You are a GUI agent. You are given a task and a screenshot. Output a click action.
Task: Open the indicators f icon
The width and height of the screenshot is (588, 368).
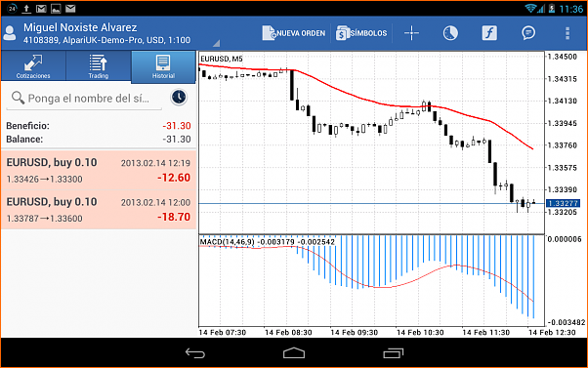[489, 33]
